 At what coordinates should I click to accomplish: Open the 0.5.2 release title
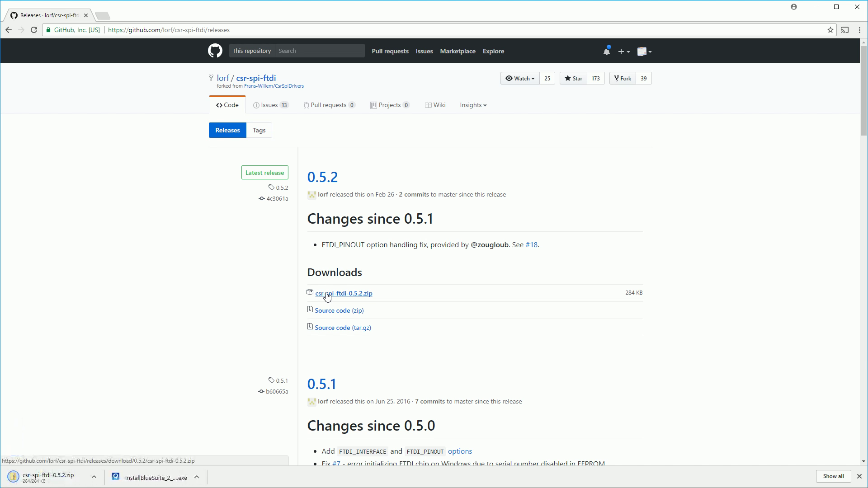(323, 177)
